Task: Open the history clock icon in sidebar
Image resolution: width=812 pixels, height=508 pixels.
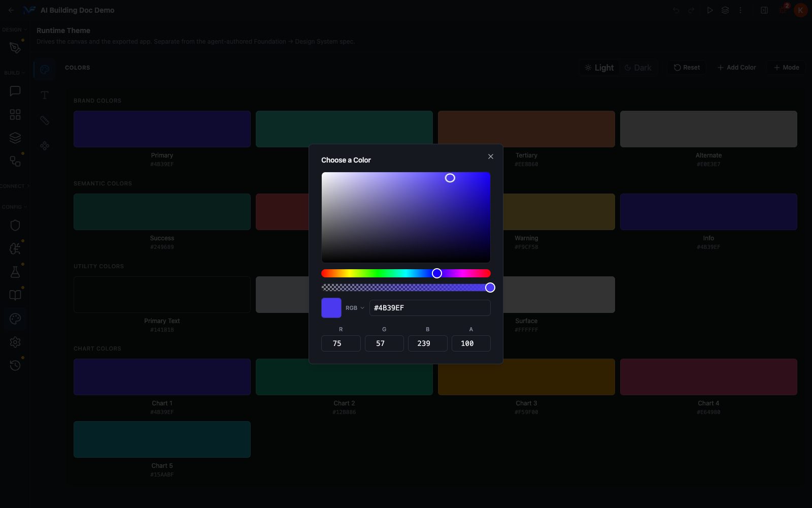Action: point(15,365)
